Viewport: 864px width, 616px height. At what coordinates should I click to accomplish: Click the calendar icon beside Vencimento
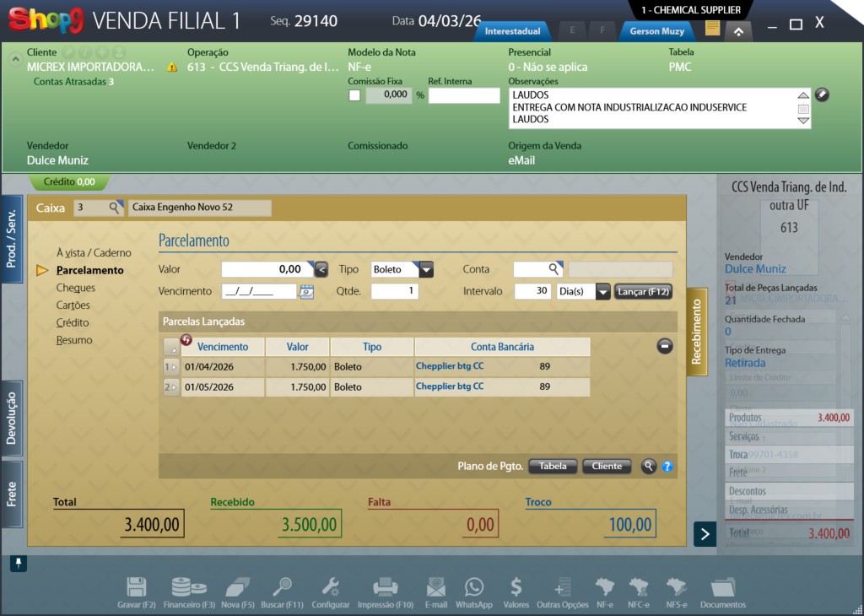coord(307,292)
